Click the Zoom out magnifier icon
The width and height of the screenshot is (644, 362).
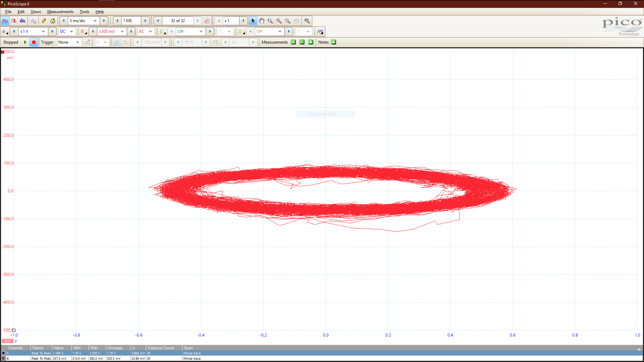click(288, 21)
